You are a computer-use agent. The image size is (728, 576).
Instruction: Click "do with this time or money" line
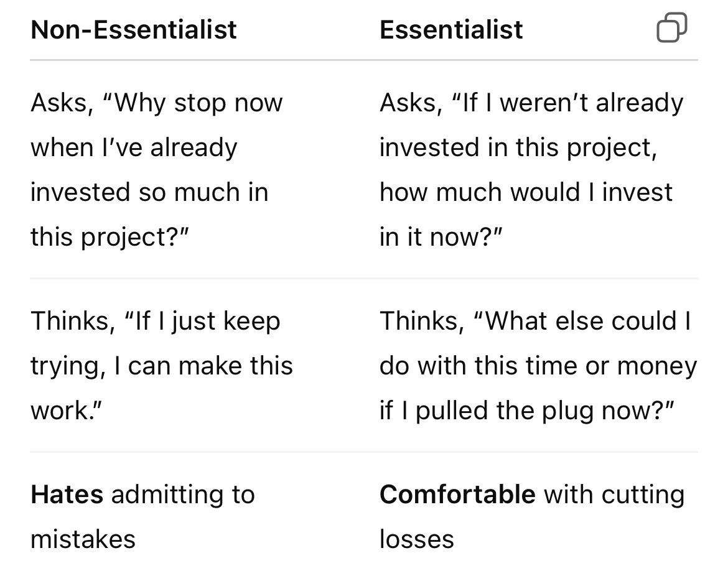pos(538,366)
